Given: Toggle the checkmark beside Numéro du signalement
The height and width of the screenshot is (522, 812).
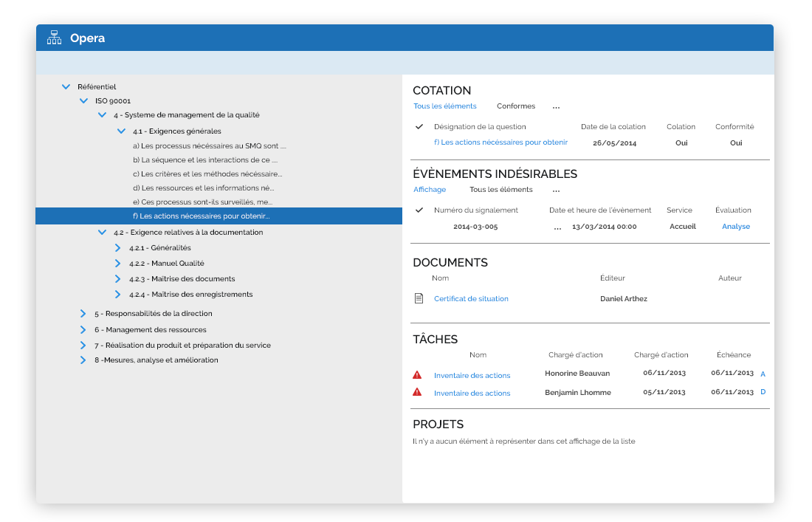Looking at the screenshot, I should [419, 210].
